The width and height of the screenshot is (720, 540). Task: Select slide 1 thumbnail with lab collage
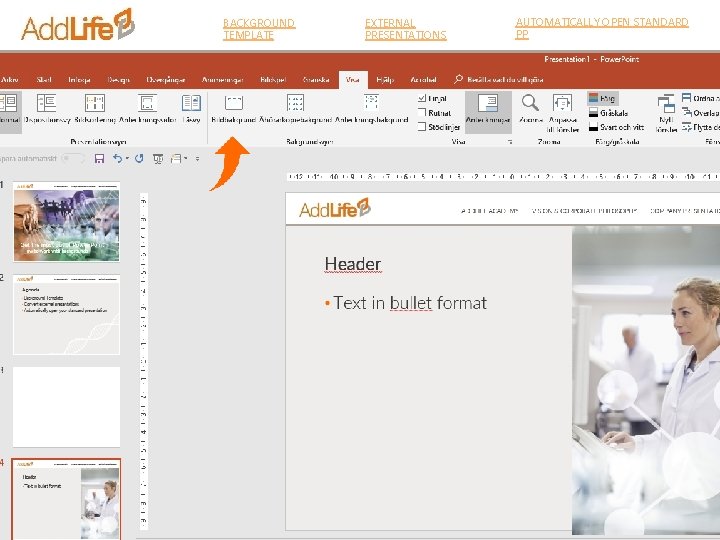coord(67,221)
